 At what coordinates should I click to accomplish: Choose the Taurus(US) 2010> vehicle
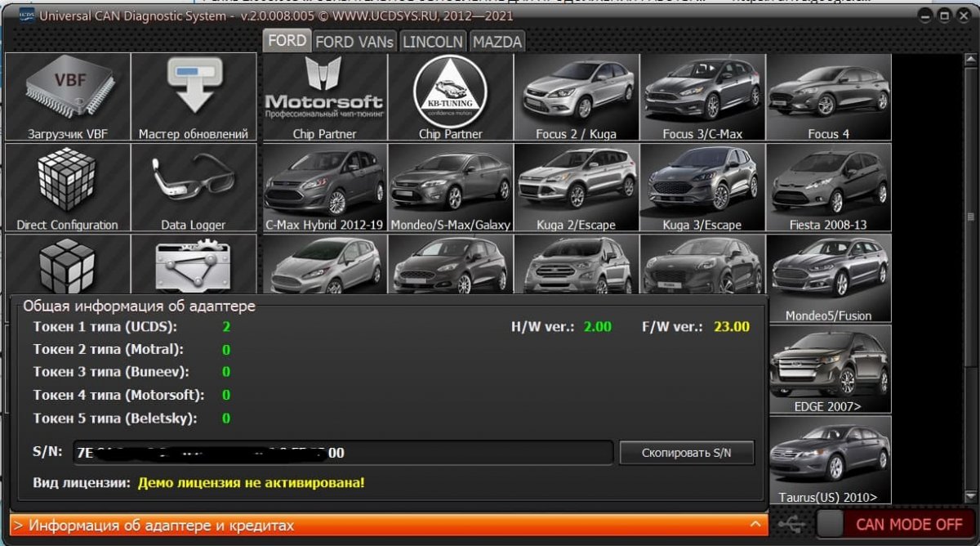828,460
